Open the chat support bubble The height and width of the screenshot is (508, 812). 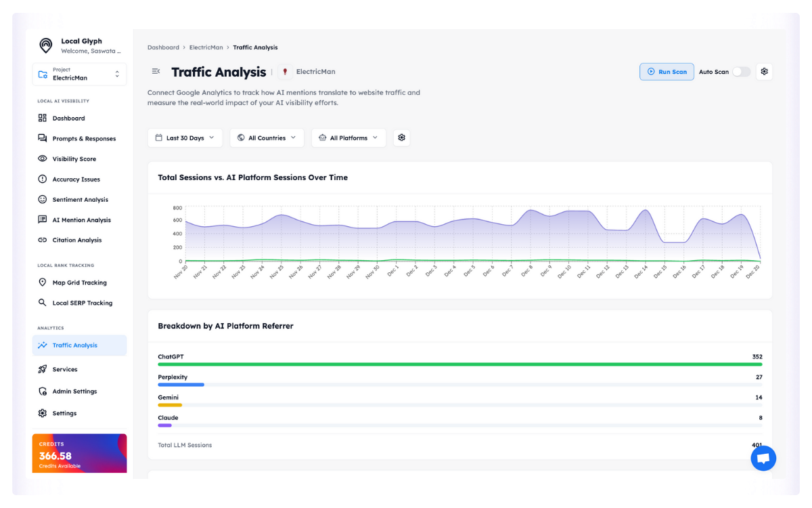click(x=763, y=459)
